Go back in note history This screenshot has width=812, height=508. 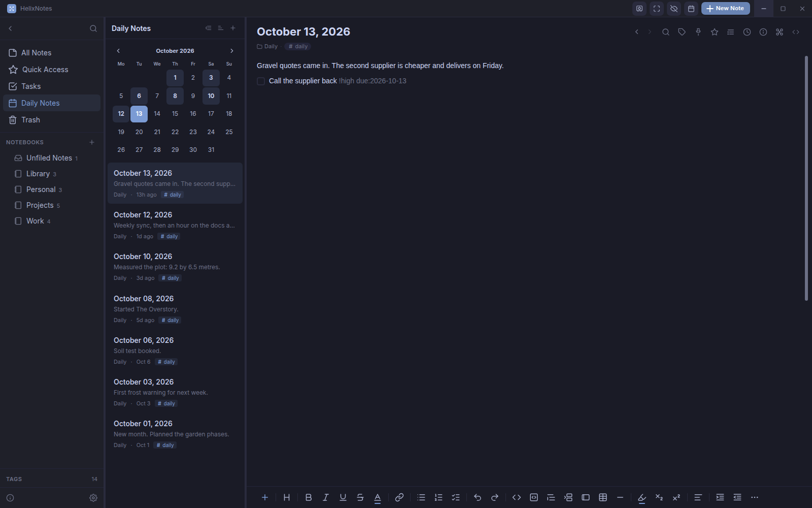point(636,32)
